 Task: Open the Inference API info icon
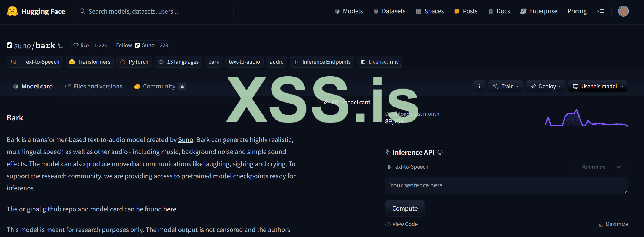point(440,152)
